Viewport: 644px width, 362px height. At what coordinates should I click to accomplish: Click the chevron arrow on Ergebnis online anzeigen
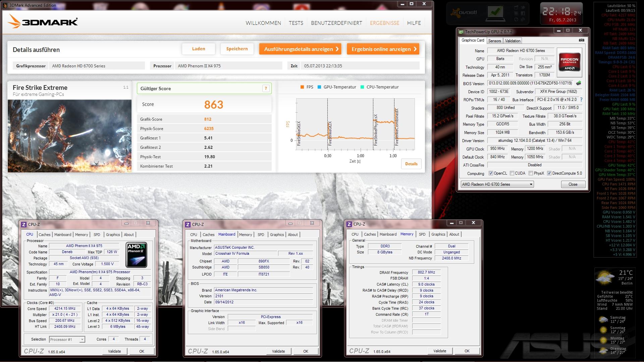(x=415, y=49)
